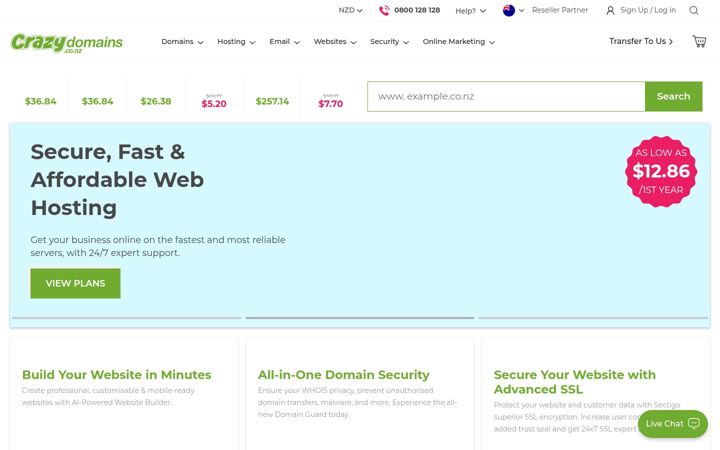Click the Reseller Partner link
This screenshot has width=720, height=450.
[x=560, y=10]
